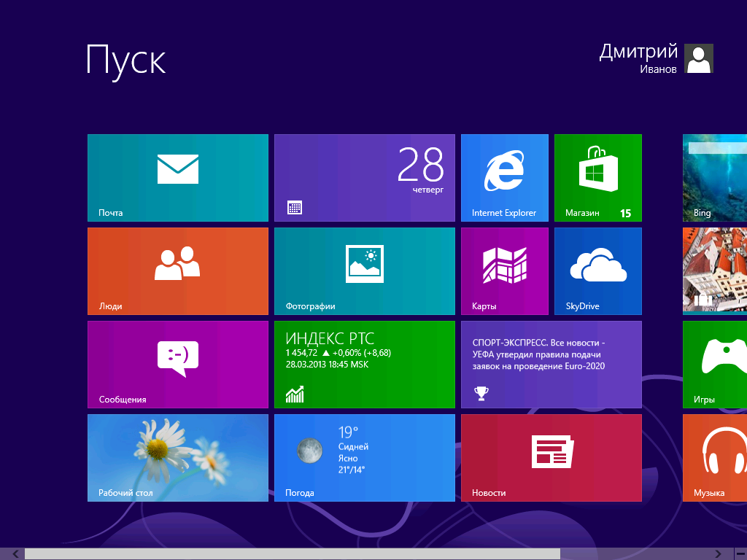
Task: Open the Сообщения messaging tile
Action: (178, 365)
